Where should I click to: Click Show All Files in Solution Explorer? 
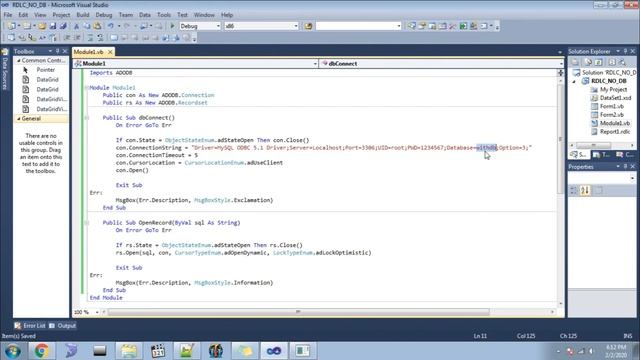click(588, 62)
